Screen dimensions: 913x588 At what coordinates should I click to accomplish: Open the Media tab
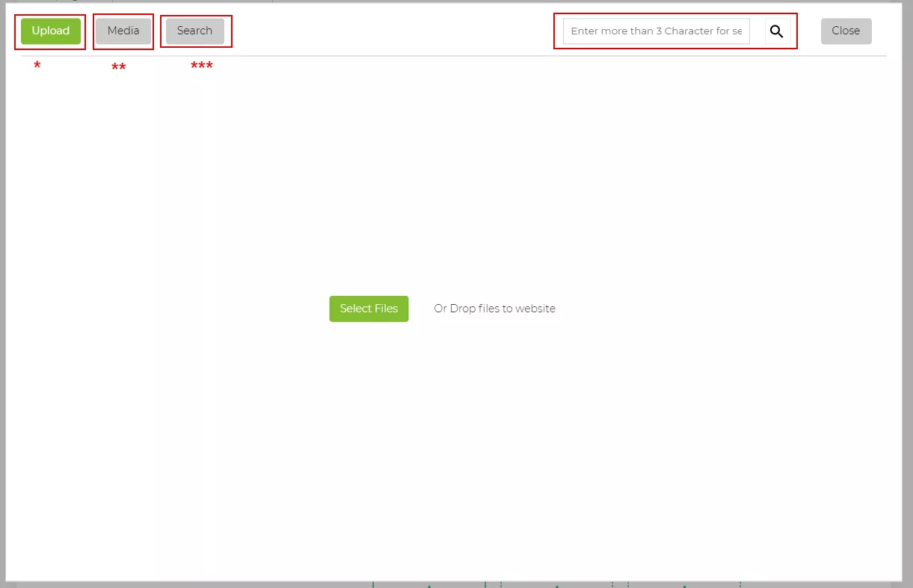tap(123, 31)
